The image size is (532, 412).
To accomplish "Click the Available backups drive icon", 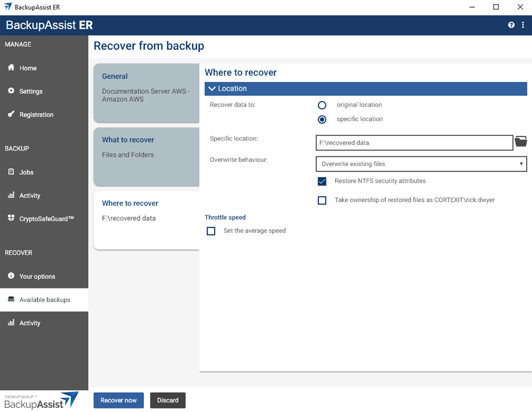I will pyautogui.click(x=11, y=299).
